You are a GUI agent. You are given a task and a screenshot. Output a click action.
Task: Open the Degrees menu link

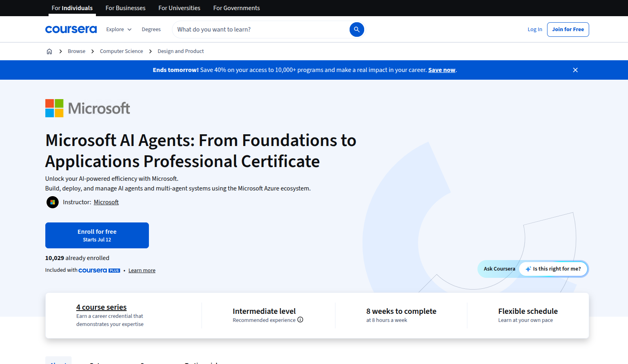tap(151, 30)
